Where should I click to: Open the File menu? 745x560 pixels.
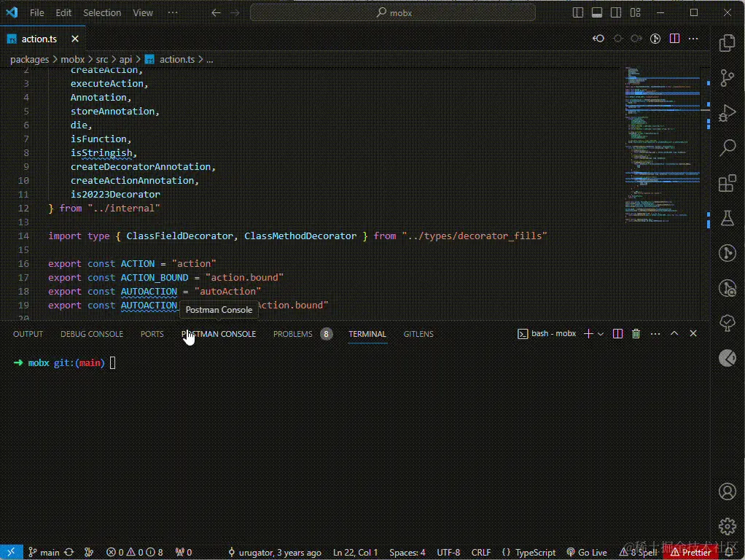tap(36, 13)
